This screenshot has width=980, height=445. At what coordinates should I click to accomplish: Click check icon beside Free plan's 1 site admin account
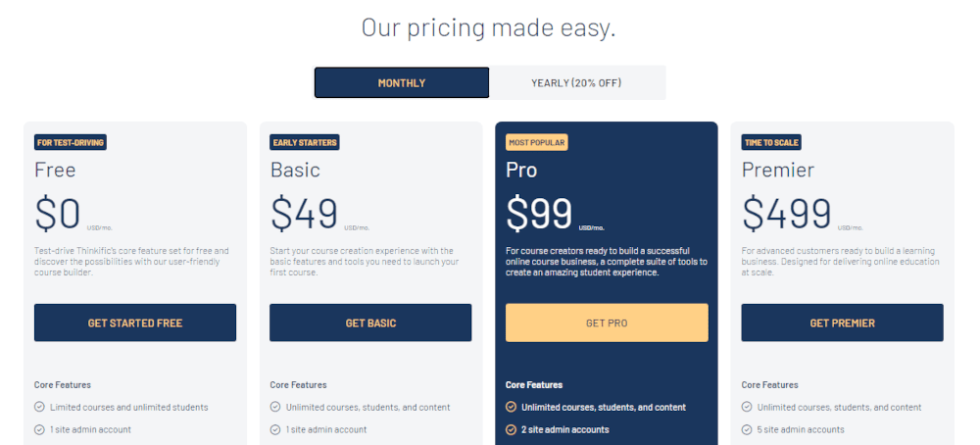click(x=39, y=429)
